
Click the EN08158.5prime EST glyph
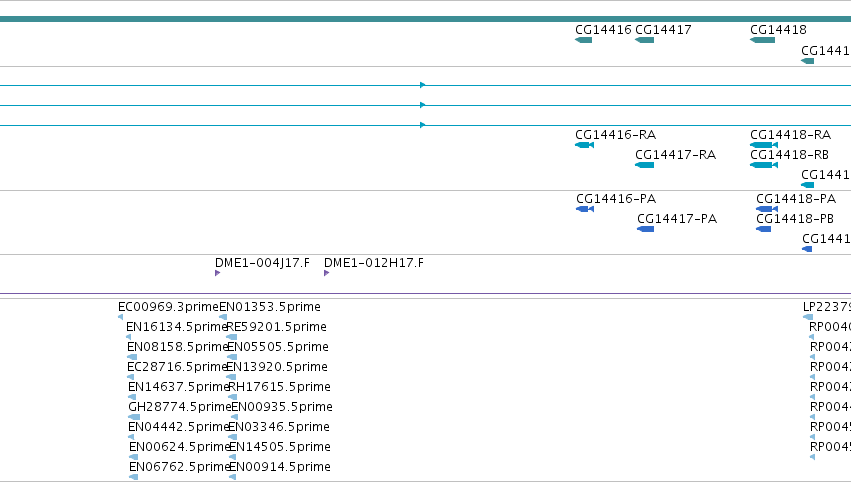132,357
